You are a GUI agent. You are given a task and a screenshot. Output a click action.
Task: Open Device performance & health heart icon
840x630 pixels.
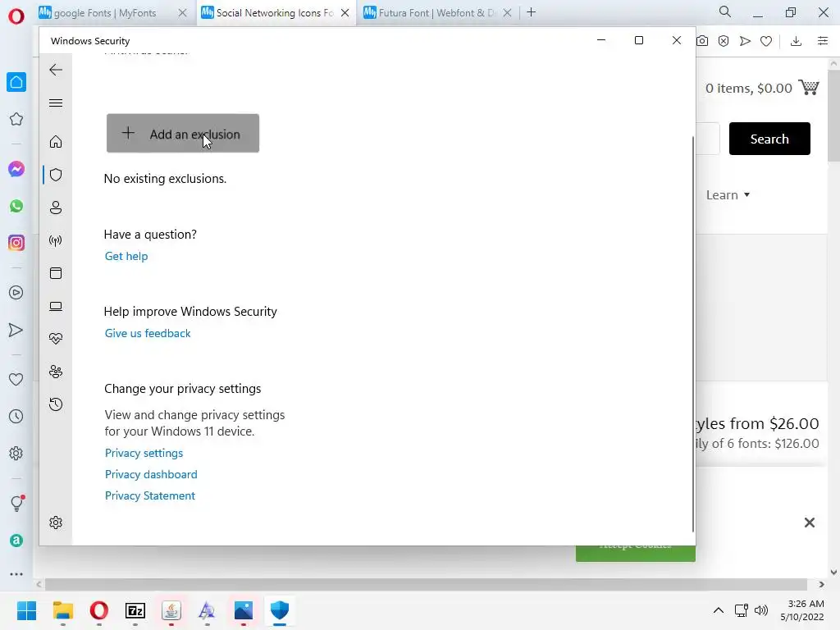[x=56, y=339]
